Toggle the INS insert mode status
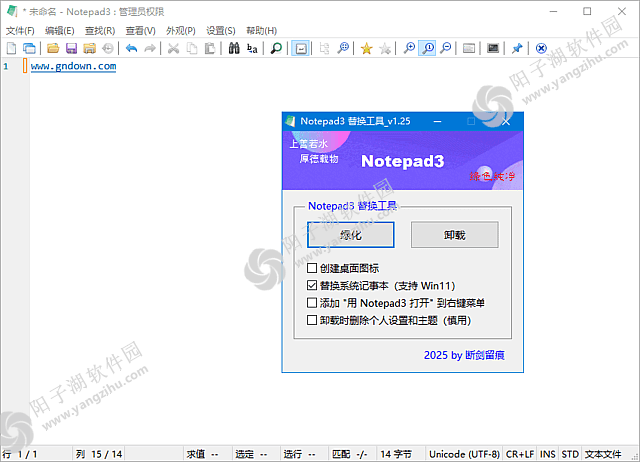This screenshot has width=640, height=462. (x=547, y=454)
